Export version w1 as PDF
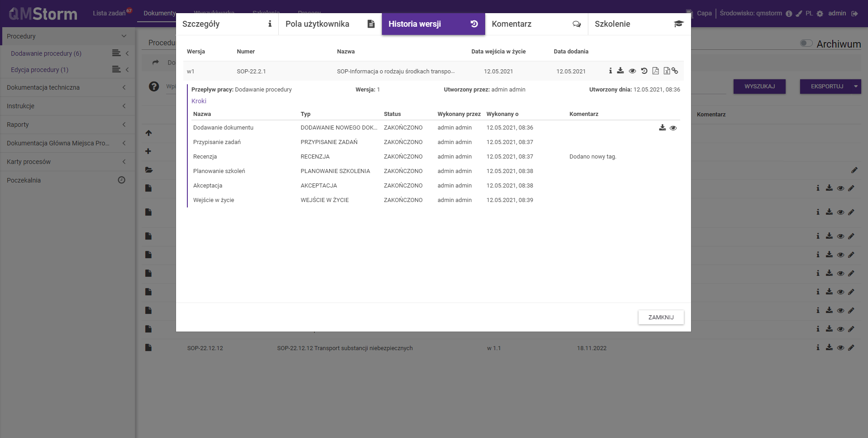Viewport: 868px width, 438px height. click(655, 71)
